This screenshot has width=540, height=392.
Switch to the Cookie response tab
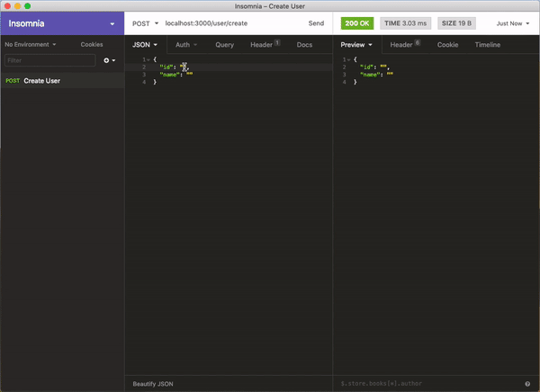447,45
